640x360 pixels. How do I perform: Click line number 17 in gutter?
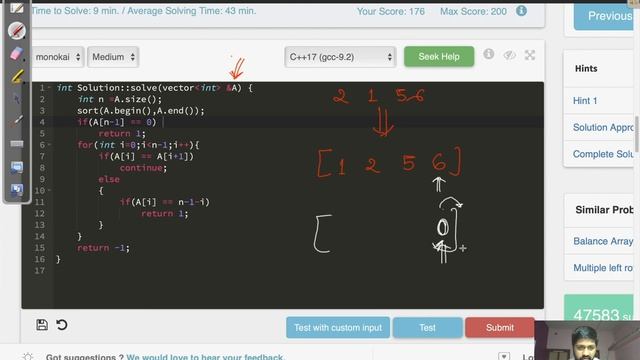click(x=40, y=270)
